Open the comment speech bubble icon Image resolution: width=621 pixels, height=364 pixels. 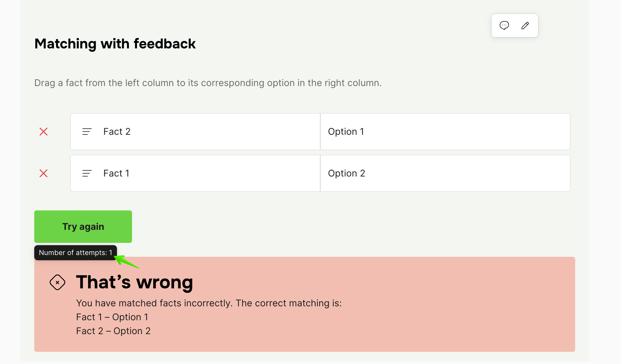(x=504, y=26)
